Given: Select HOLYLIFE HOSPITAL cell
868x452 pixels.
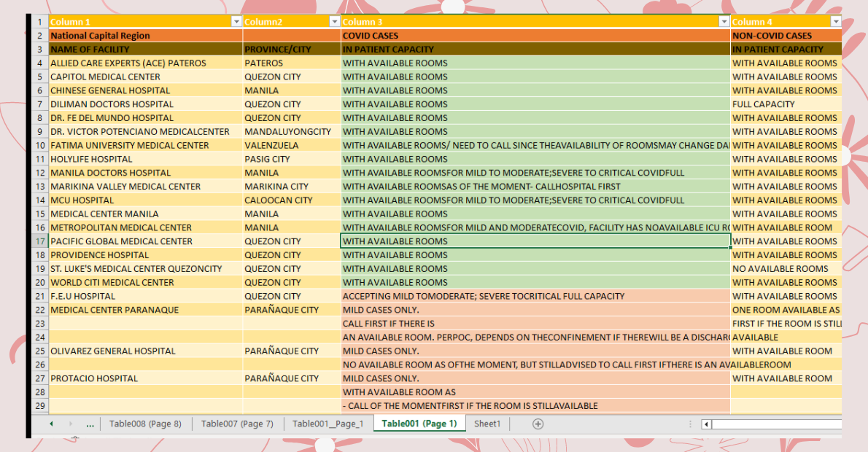Looking at the screenshot, I should coord(146,159).
